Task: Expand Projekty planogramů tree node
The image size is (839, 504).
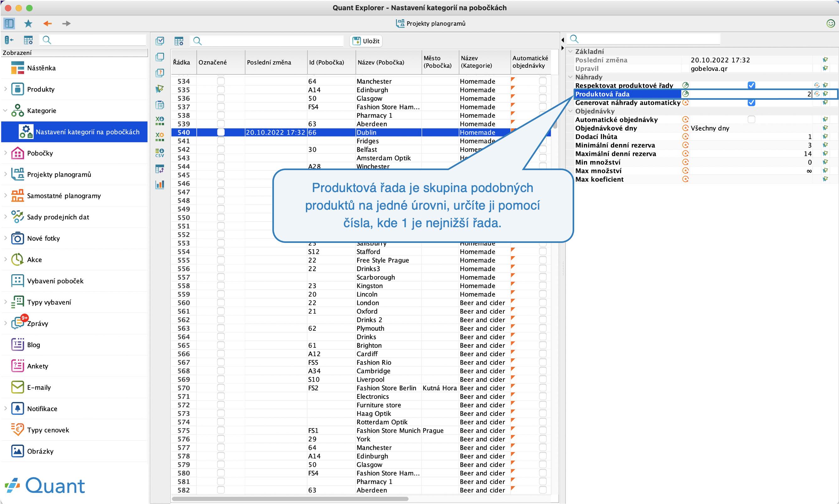Action: click(5, 174)
